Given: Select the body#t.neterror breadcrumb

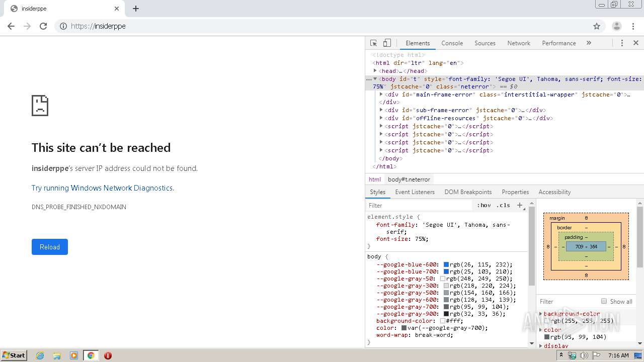Looking at the screenshot, I should pyautogui.click(x=409, y=179).
